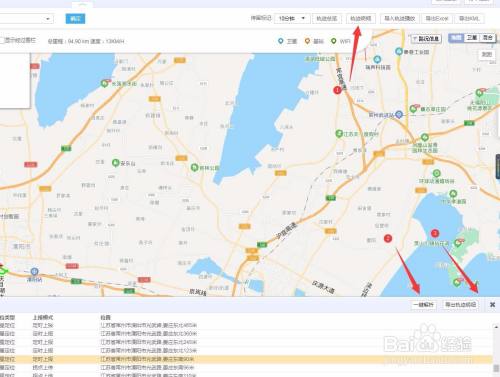
Task: Click the one-click parse button above the table
Action: click(x=423, y=305)
